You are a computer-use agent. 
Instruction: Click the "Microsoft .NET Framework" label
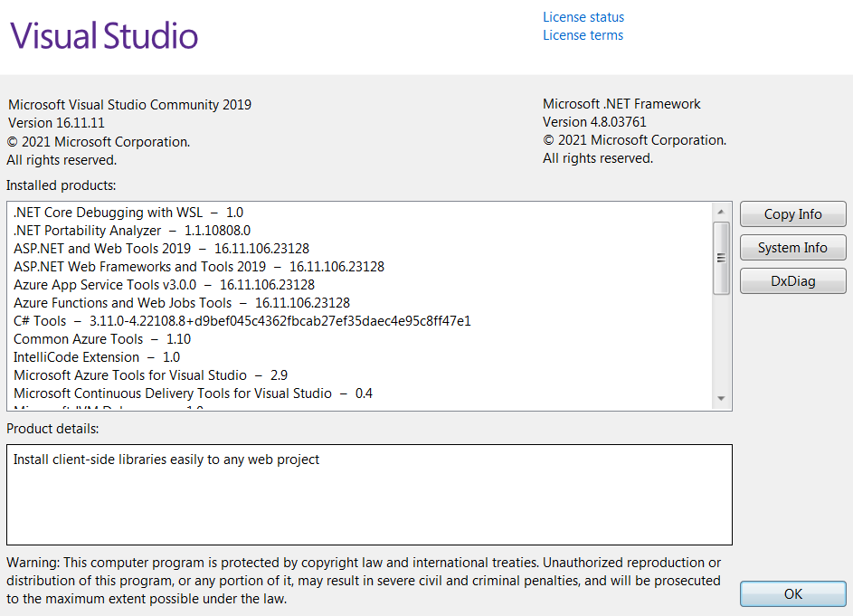click(621, 104)
